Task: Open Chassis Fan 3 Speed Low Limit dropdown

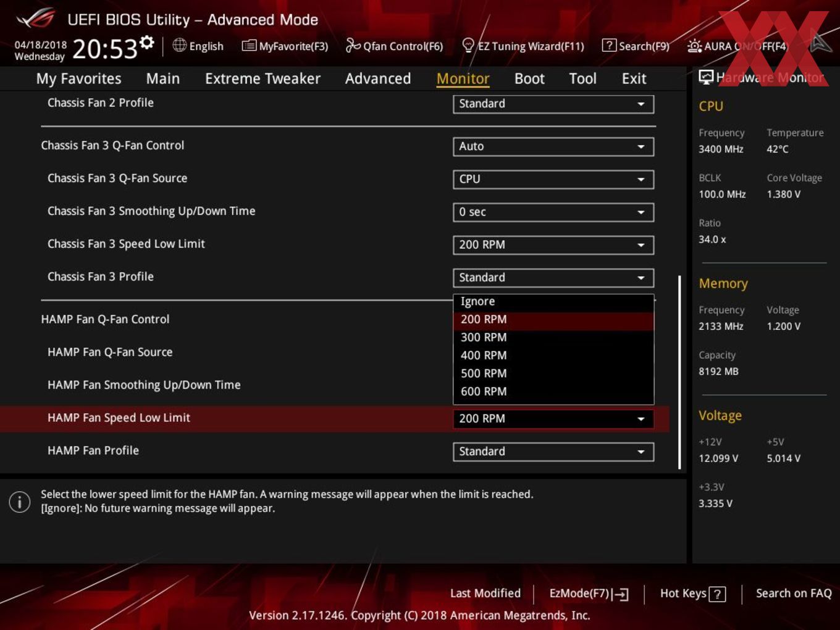Action: (553, 245)
